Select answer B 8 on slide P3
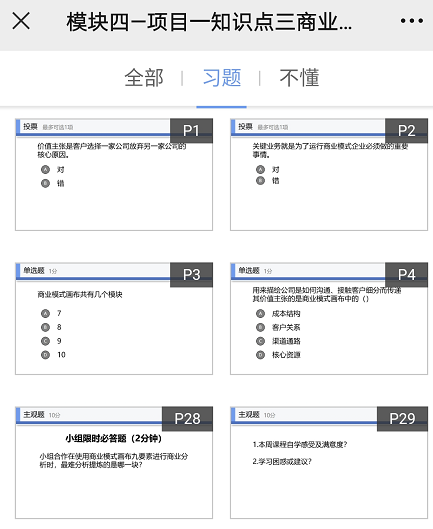This screenshot has height=529, width=433. [51, 327]
